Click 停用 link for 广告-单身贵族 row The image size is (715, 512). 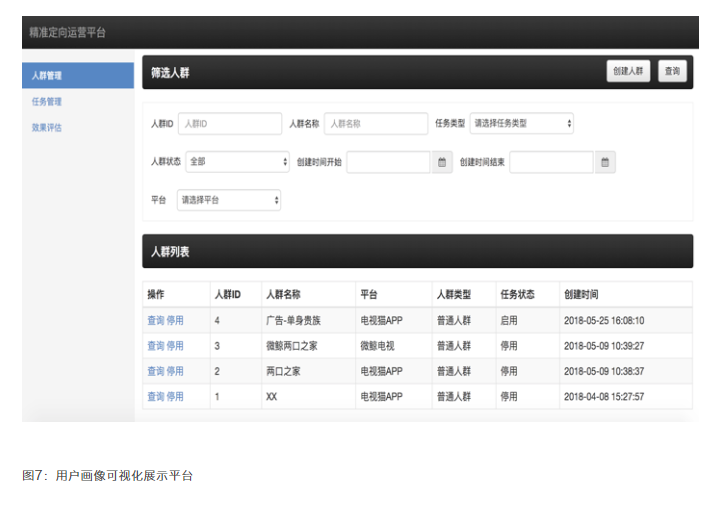(175, 321)
